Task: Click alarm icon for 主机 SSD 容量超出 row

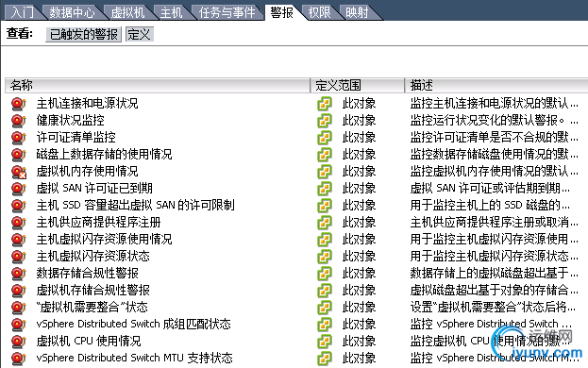Action: [18, 206]
